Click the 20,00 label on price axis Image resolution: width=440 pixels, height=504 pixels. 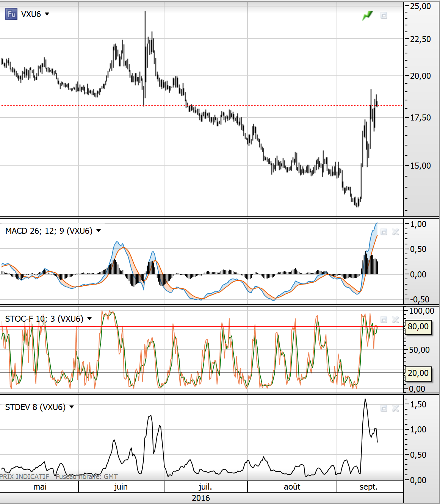pyautogui.click(x=421, y=76)
